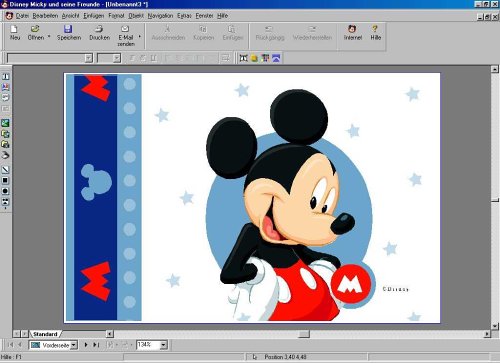Open the Ansicht menu
500x363 pixels.
point(70,16)
